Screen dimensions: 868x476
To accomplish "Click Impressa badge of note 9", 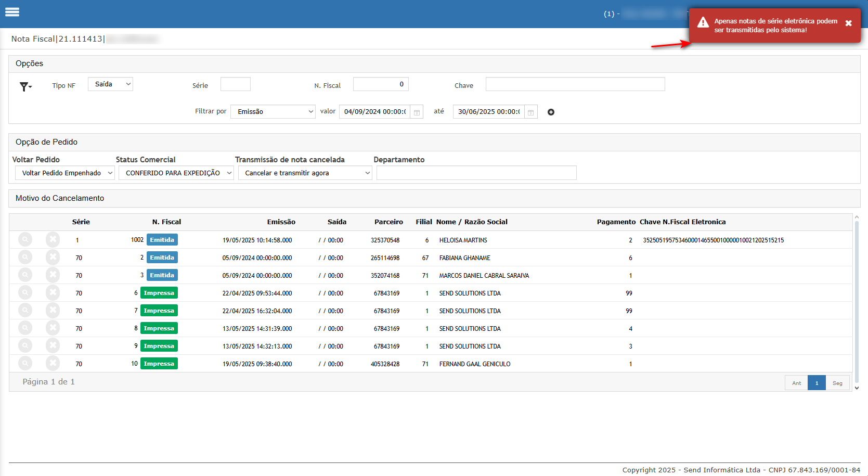I will pos(159,346).
